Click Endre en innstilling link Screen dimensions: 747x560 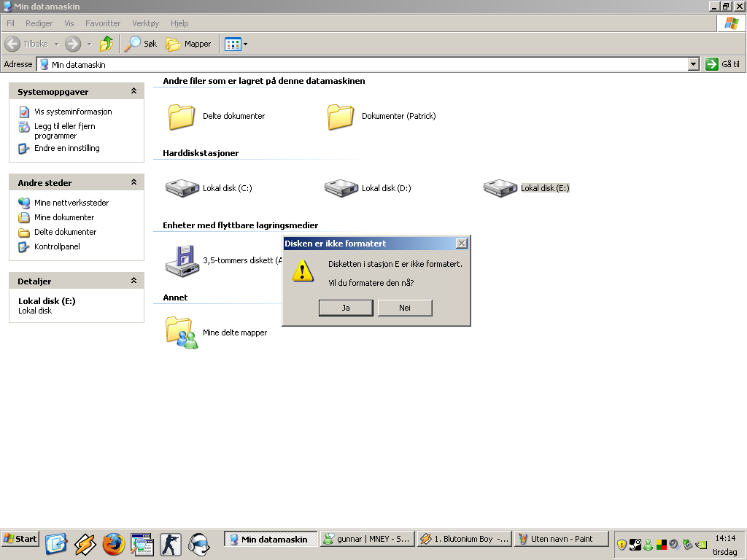point(66,148)
